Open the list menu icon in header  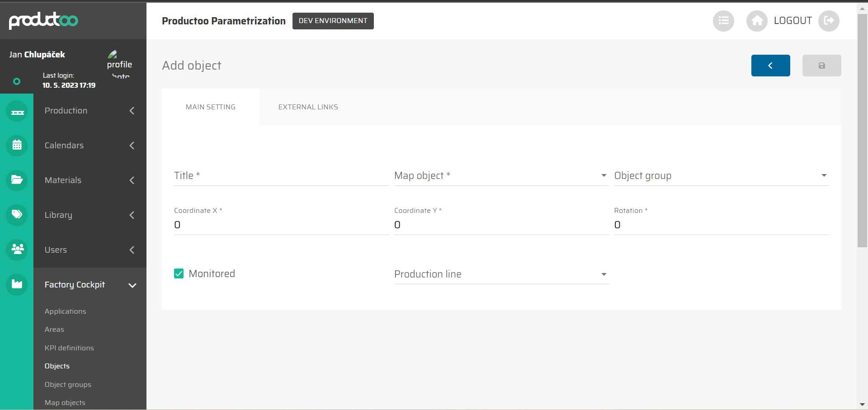point(723,21)
